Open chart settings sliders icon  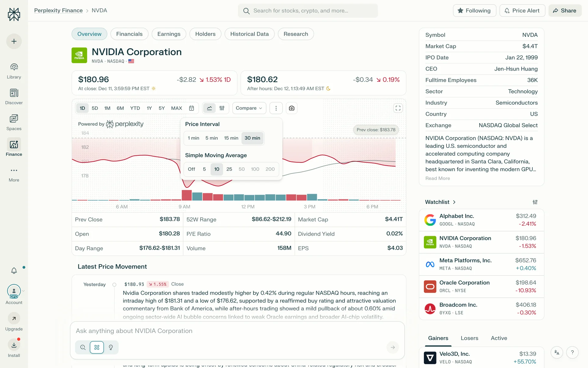pyautogui.click(x=222, y=108)
